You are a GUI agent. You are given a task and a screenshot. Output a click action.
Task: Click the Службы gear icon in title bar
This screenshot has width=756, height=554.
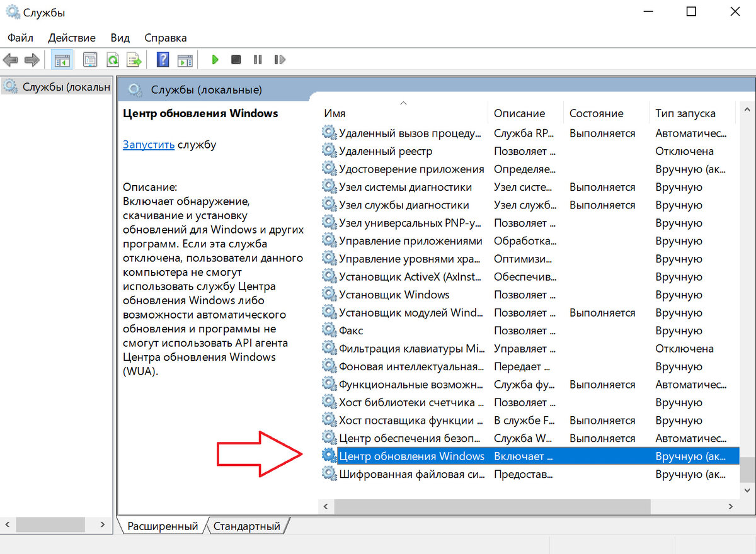click(x=12, y=12)
